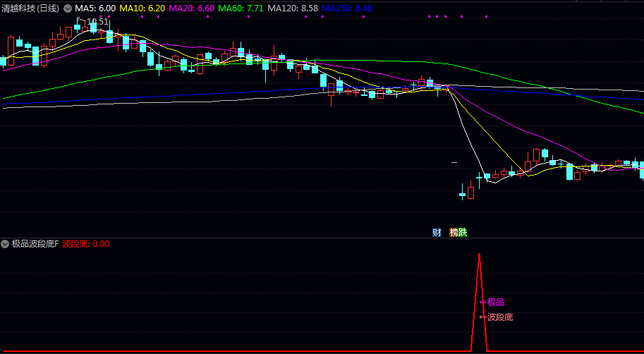Screen dimensions: 644x354
Task: Click the green 跌 marker icon
Action: tap(463, 232)
